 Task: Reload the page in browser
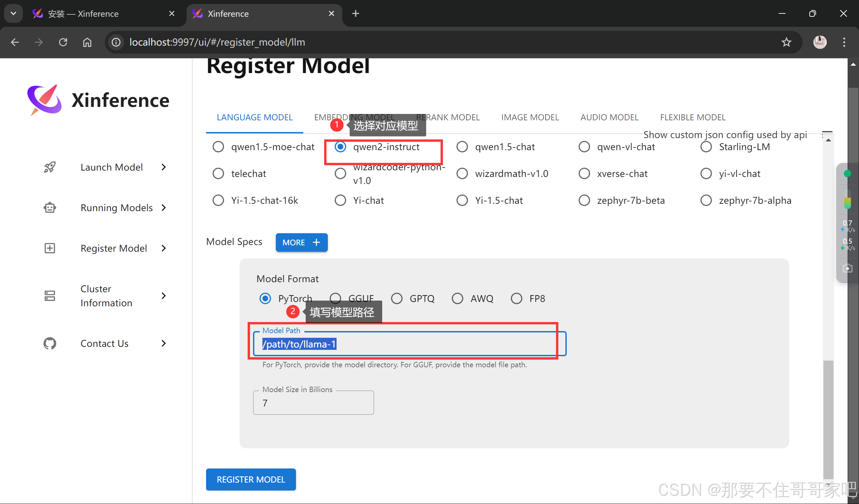pyautogui.click(x=63, y=42)
